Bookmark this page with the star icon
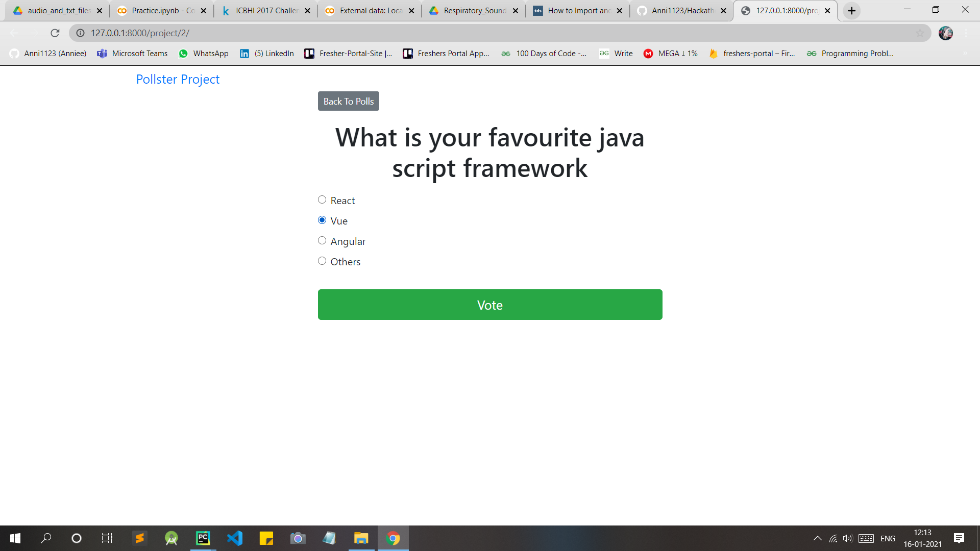The image size is (980, 551). 920,33
